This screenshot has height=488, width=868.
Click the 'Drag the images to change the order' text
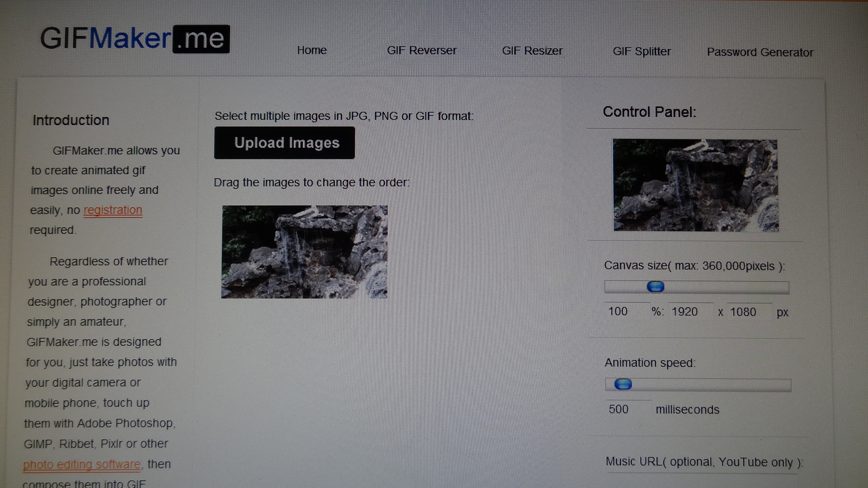point(311,183)
